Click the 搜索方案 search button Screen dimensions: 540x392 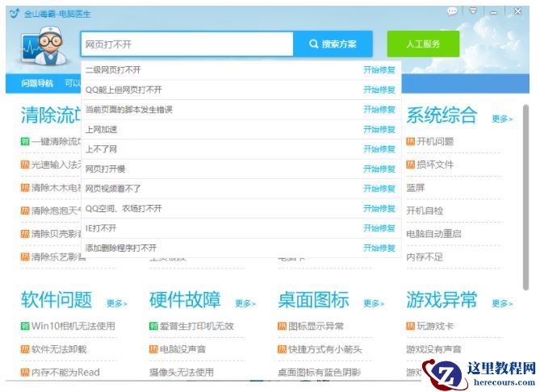(x=333, y=44)
